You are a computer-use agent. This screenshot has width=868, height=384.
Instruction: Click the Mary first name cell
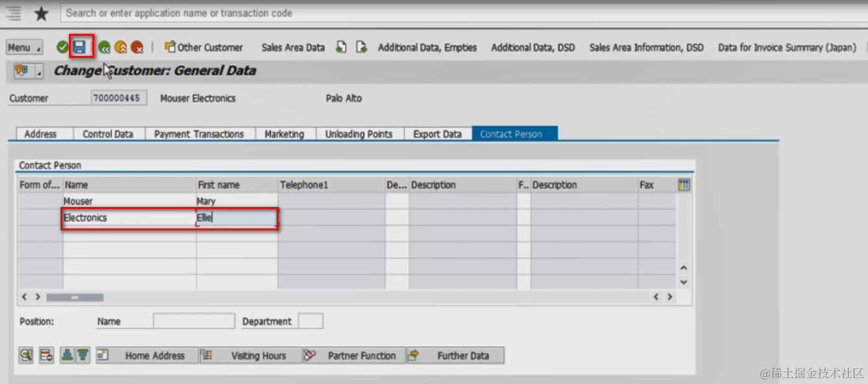pyautogui.click(x=237, y=201)
